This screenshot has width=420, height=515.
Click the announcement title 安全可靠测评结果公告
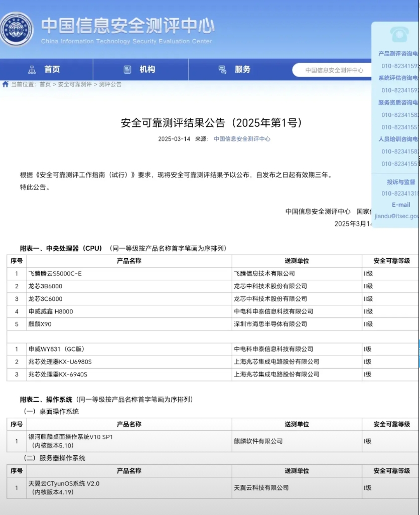coord(212,123)
